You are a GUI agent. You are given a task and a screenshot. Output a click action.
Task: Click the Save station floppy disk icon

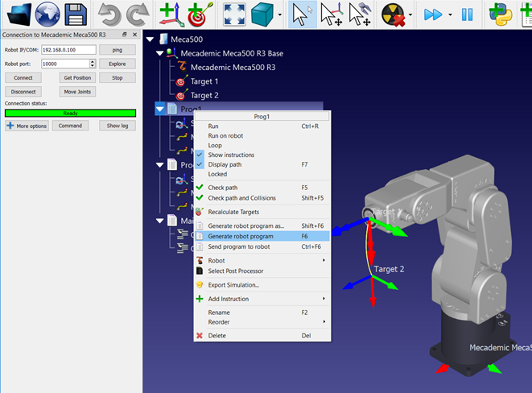76,14
